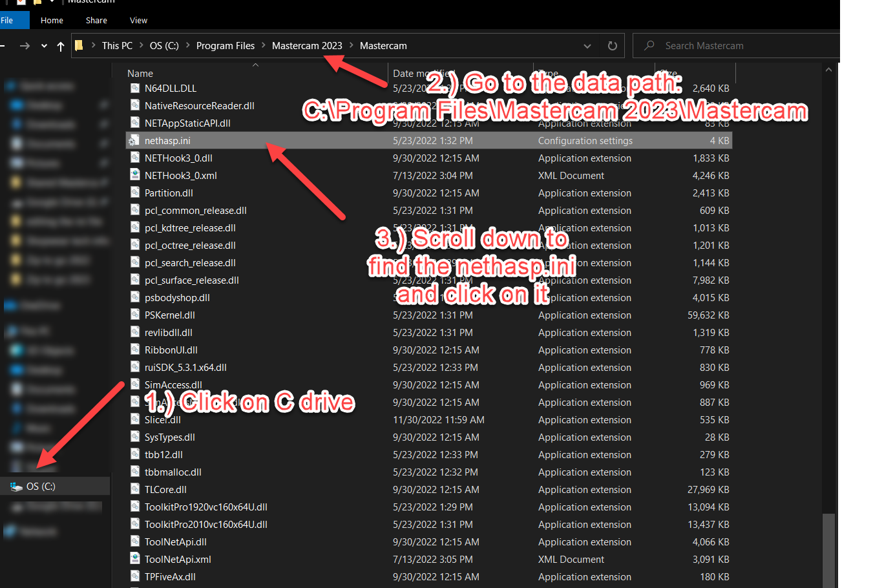Select the nethasp.ini file
873x588 pixels.
point(429,140)
